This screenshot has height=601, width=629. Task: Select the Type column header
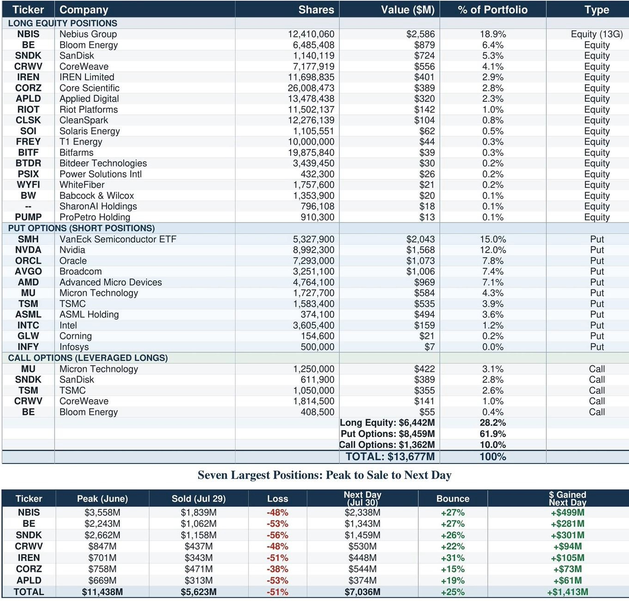click(x=597, y=10)
